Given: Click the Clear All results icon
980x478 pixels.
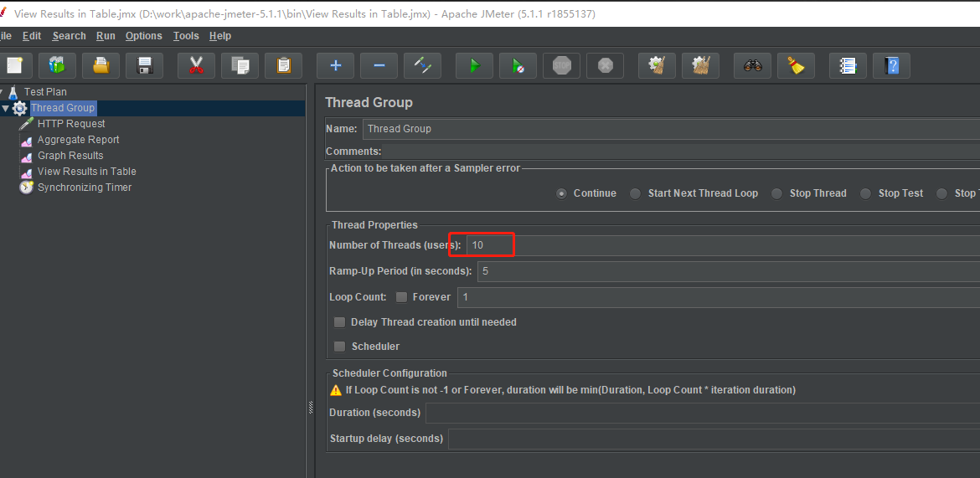Looking at the screenshot, I should point(700,65).
